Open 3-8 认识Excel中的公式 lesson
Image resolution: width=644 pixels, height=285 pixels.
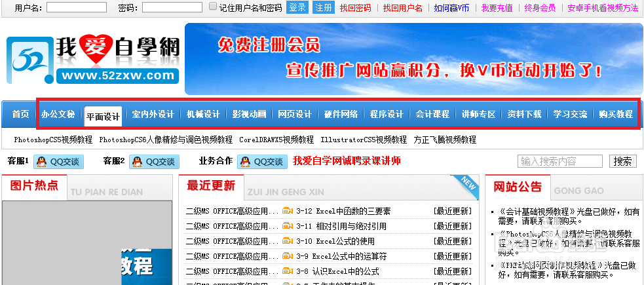tap(337, 272)
